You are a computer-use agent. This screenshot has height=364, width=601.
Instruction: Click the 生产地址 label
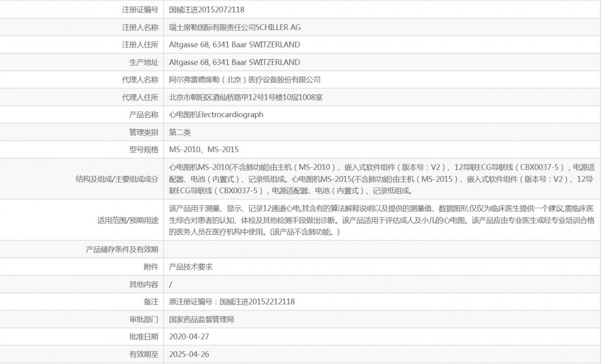pyautogui.click(x=144, y=62)
